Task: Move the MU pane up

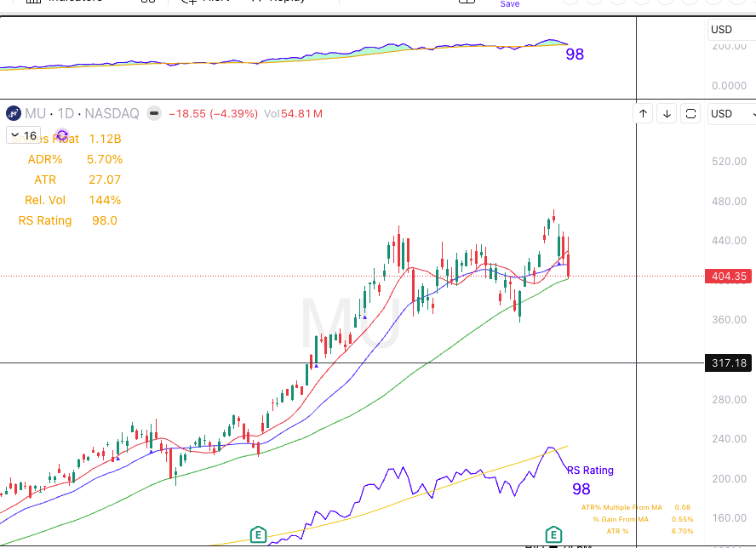Action: click(643, 113)
